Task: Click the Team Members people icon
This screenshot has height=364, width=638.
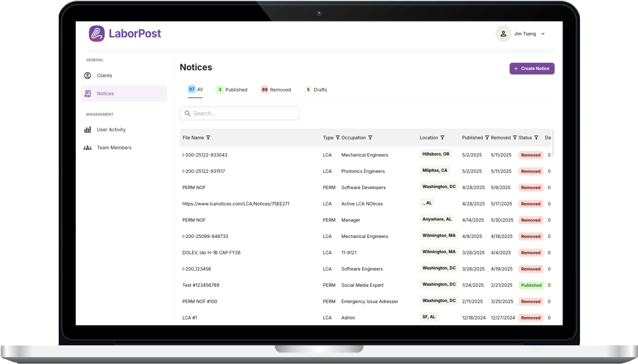Action: click(88, 148)
